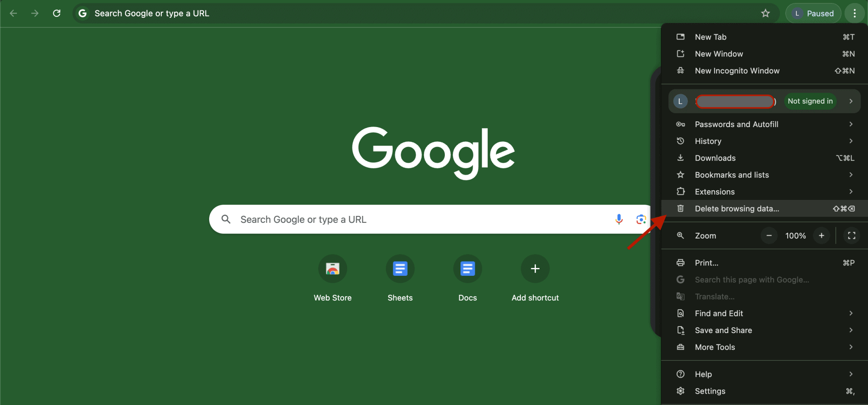Expand the Help submenu chevron

[x=851, y=374]
